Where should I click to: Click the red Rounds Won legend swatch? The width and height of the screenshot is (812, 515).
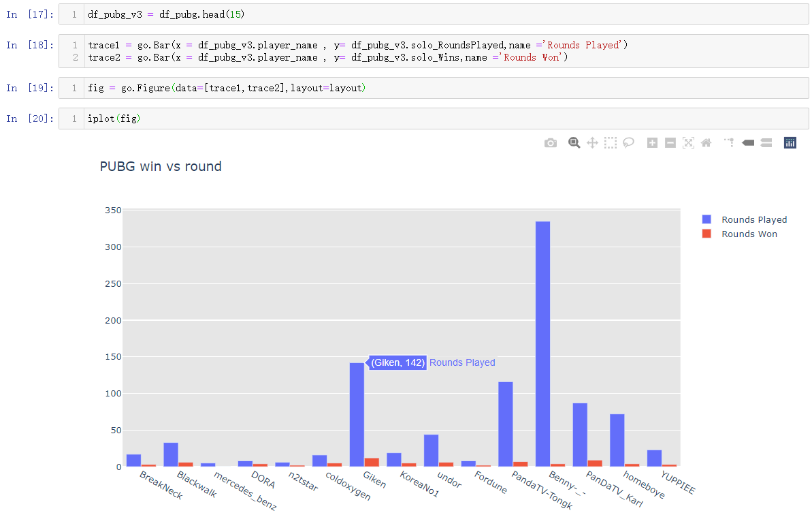707,234
